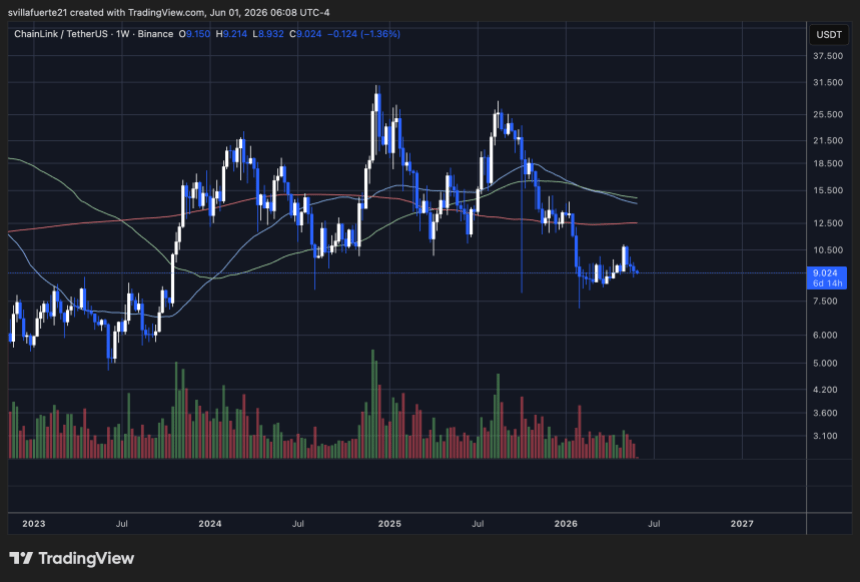This screenshot has height=582, width=860.
Task: Click the 31.500 price axis label
Action: [x=828, y=82]
